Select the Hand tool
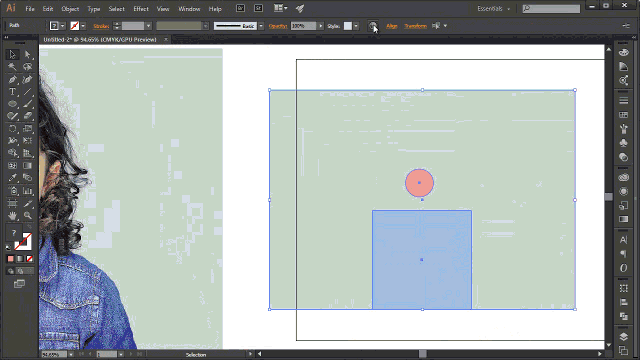Viewport: 640px width, 360px height. (x=12, y=215)
